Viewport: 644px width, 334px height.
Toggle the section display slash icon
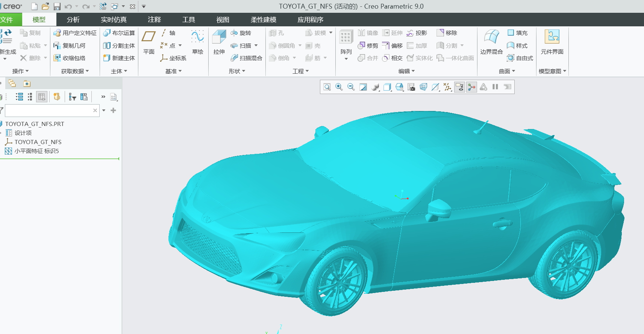(x=435, y=87)
